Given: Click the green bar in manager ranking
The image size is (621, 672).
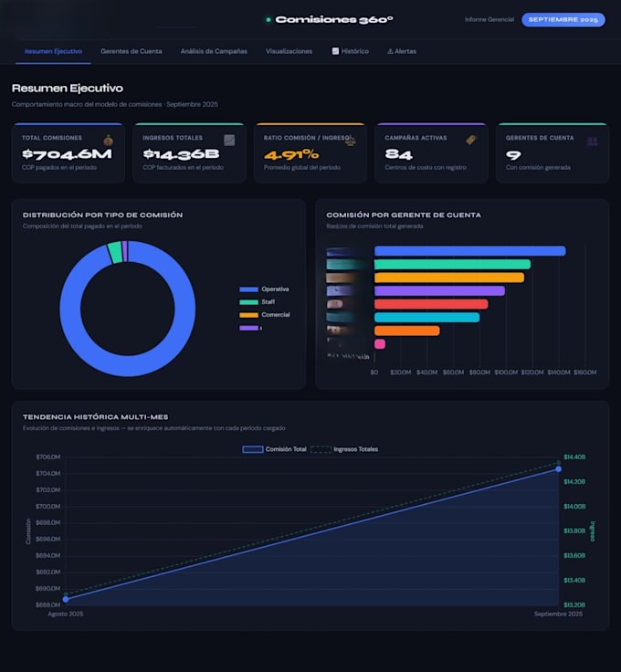Looking at the screenshot, I should point(453,265).
